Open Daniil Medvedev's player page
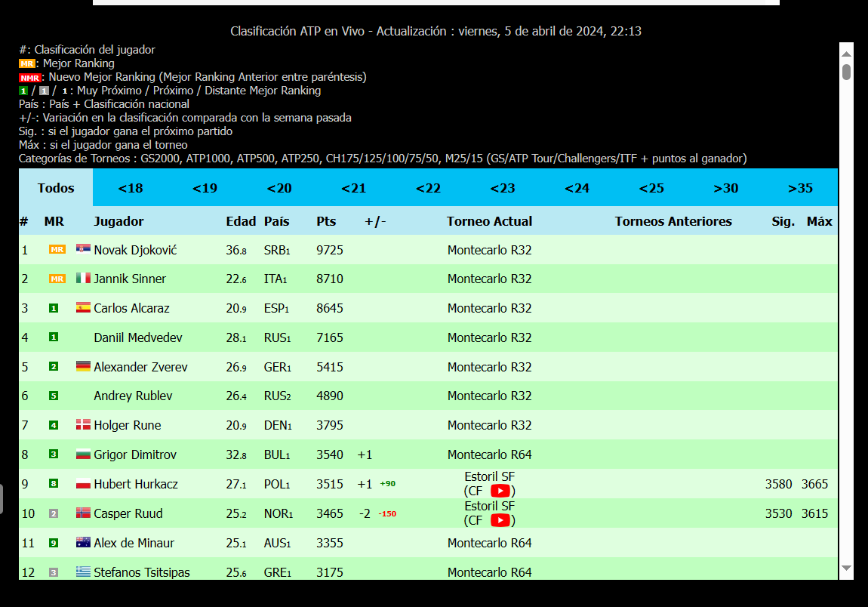The height and width of the screenshot is (607, 868). (138, 337)
